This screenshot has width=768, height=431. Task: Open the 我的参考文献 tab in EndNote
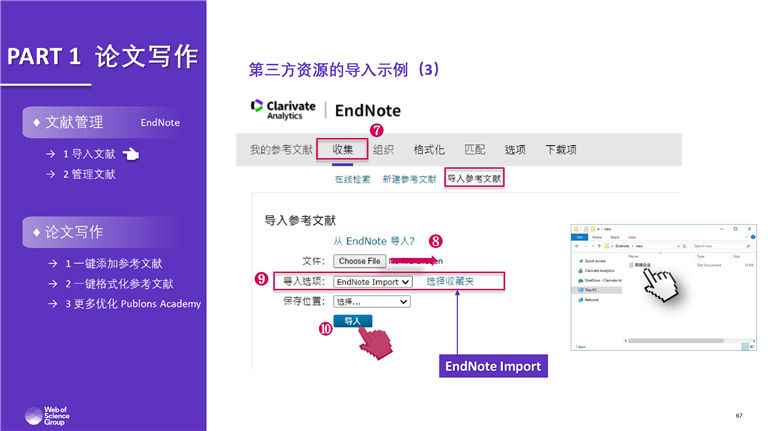pos(281,149)
